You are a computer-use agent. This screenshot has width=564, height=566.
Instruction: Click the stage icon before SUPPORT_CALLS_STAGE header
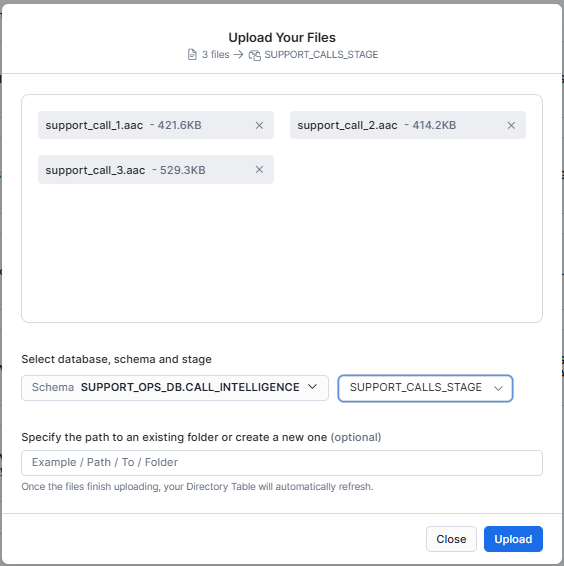tap(255, 55)
